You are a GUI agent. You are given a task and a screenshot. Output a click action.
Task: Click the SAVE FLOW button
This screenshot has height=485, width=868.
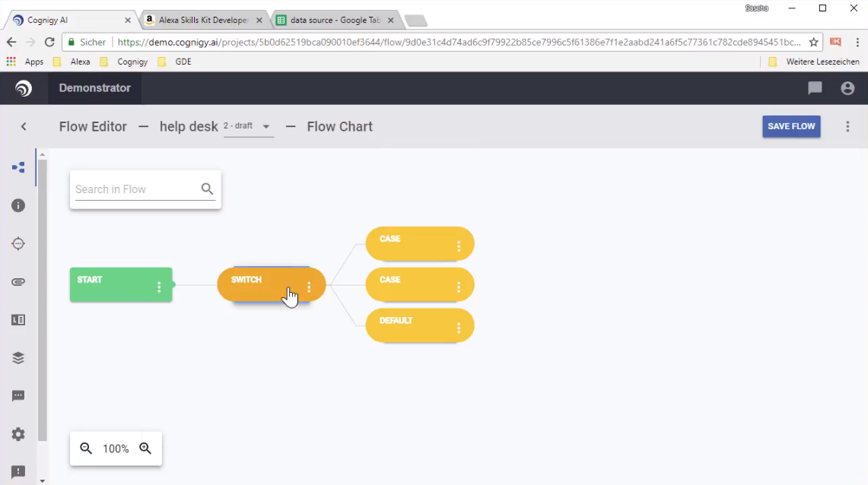(x=791, y=126)
